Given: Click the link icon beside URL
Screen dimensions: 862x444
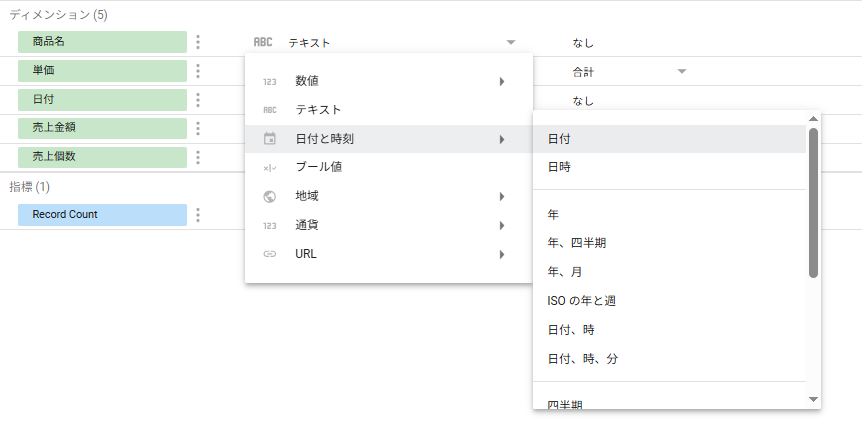Looking at the screenshot, I should pyautogui.click(x=269, y=254).
